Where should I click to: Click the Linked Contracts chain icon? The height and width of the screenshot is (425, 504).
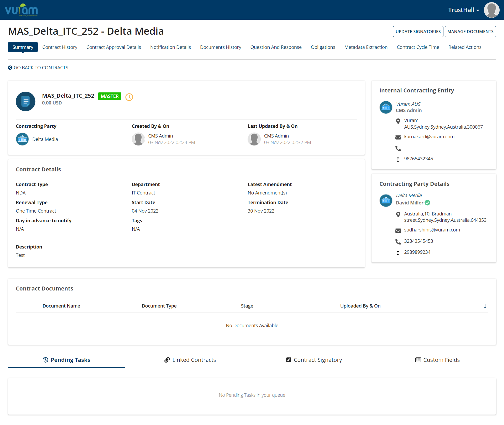point(167,360)
